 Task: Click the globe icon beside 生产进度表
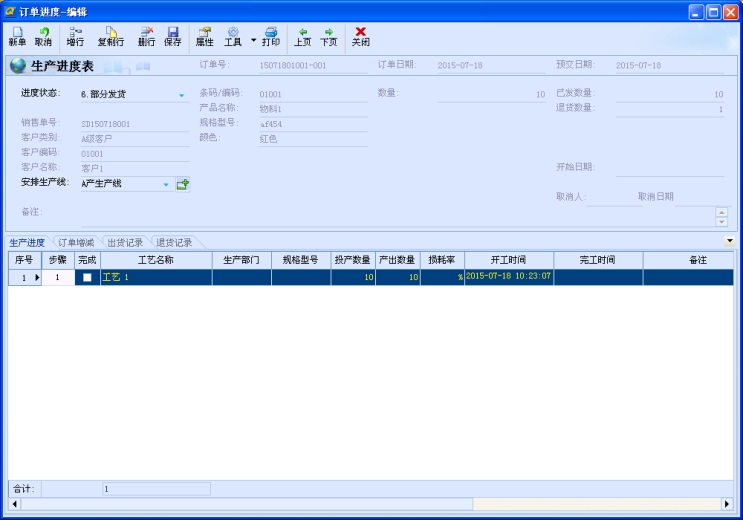18,65
